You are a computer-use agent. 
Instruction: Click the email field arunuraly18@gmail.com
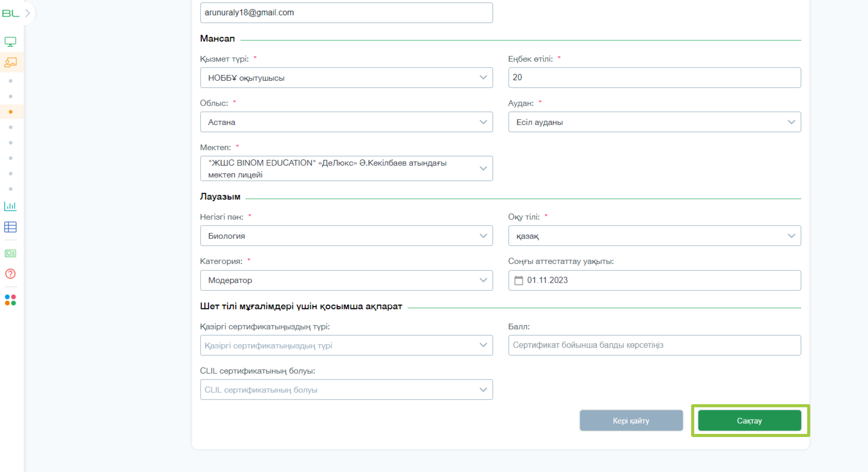[x=346, y=13]
